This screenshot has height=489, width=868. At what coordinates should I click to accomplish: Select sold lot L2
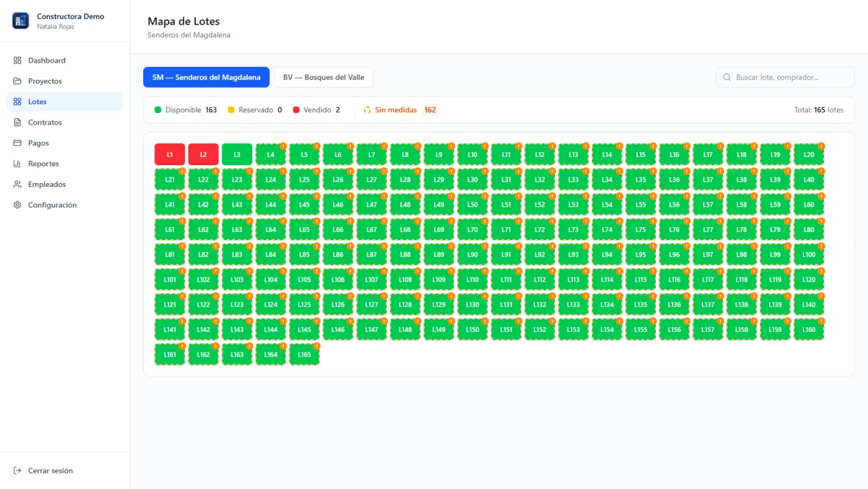[x=203, y=155]
